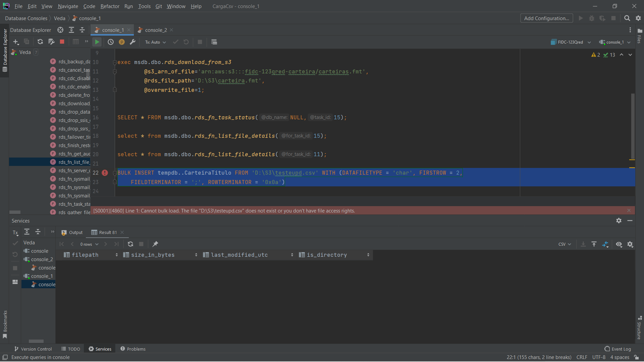Add new data source plus icon

(16, 42)
